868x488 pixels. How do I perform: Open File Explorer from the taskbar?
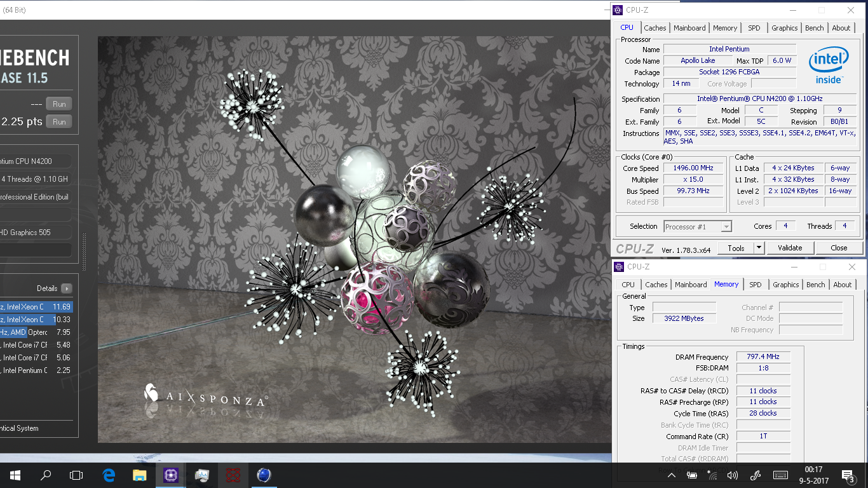click(x=140, y=475)
